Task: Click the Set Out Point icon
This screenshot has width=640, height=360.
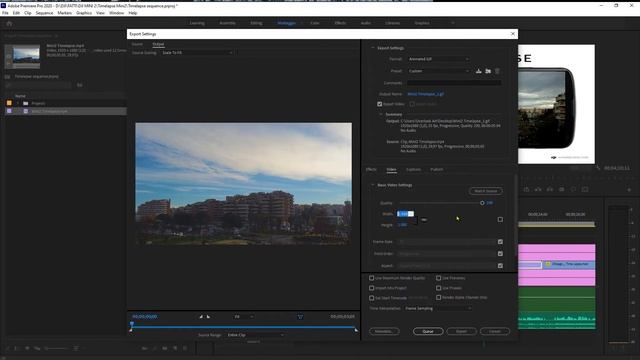Action: point(208,316)
